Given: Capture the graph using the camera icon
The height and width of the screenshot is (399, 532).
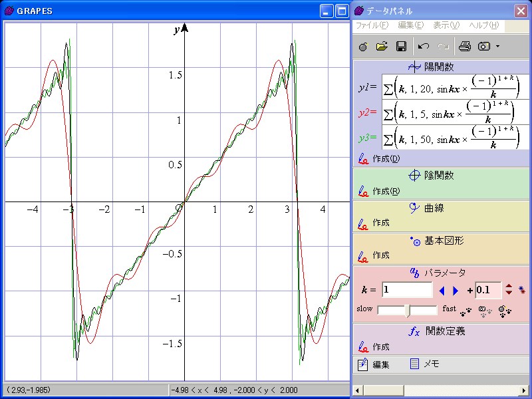Looking at the screenshot, I should pyautogui.click(x=484, y=47).
